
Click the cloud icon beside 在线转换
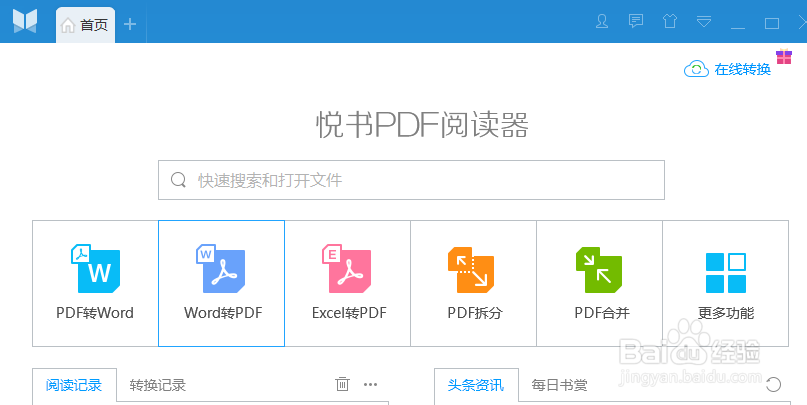click(696, 69)
